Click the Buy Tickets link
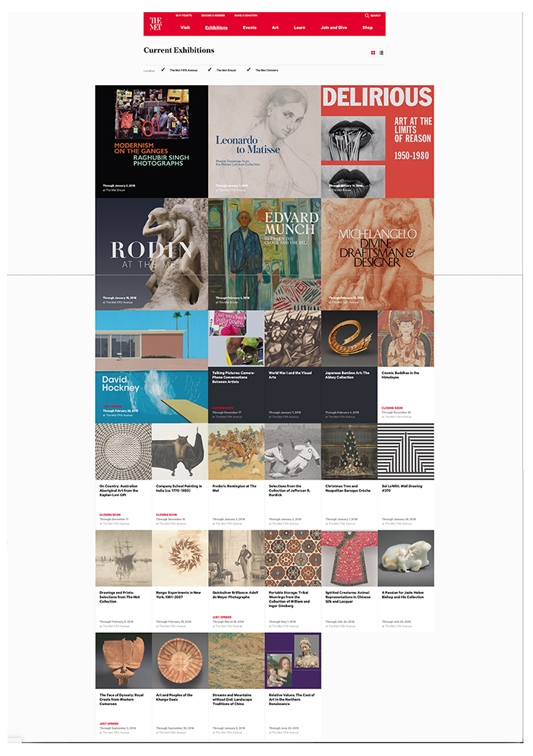Screen dimensions: 533x756 pos(184,15)
